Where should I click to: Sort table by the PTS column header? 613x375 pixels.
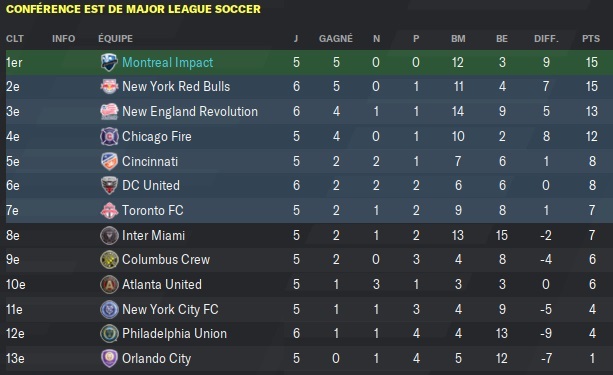click(591, 39)
